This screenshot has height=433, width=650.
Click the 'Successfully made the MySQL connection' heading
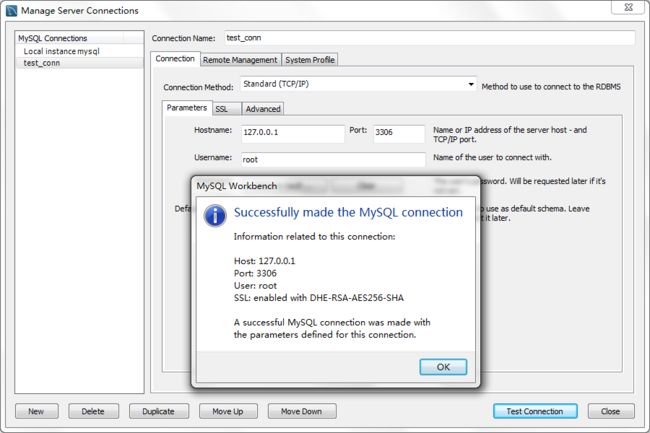coord(348,212)
